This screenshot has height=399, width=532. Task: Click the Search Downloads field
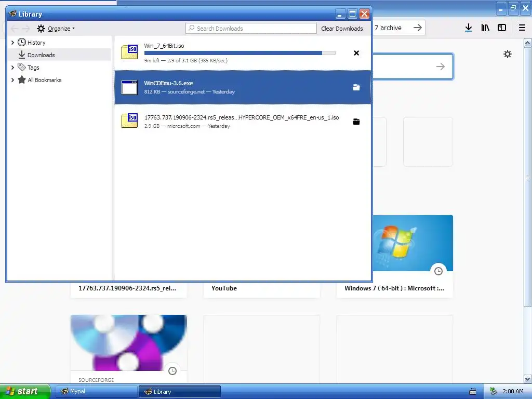pos(251,29)
